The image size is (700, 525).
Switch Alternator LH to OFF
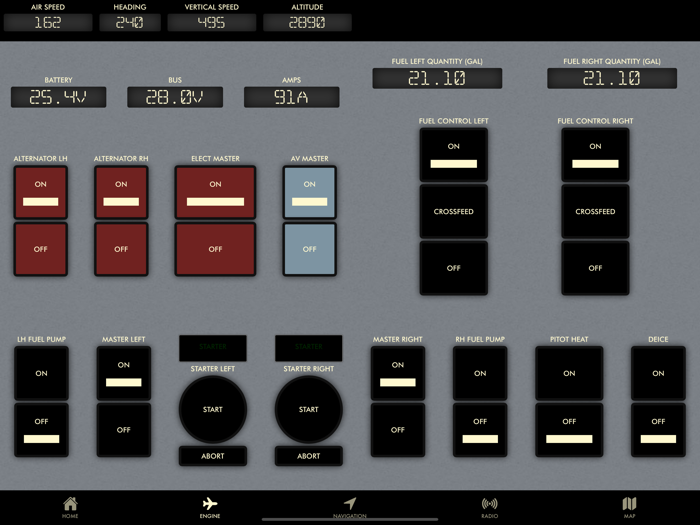[41, 249]
